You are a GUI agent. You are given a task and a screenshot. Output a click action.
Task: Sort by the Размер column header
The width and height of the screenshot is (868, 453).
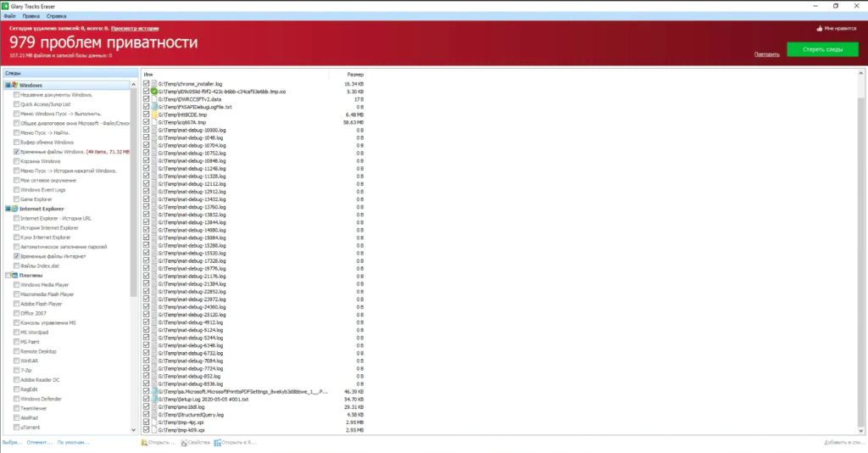pos(347,74)
